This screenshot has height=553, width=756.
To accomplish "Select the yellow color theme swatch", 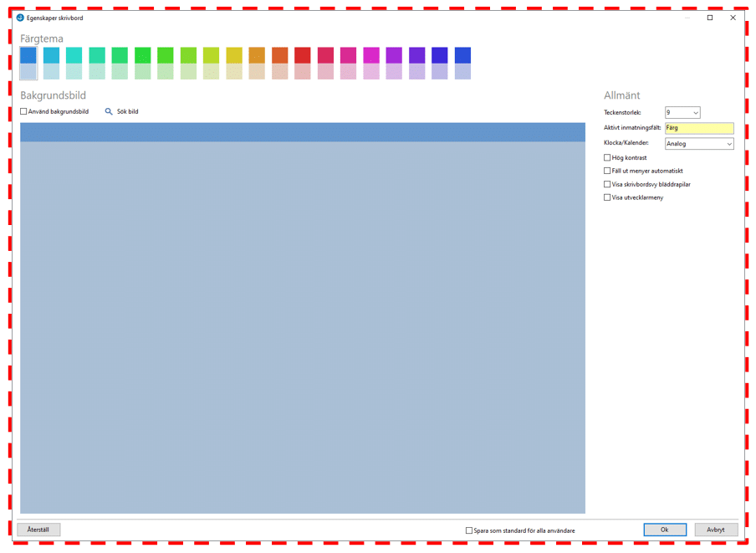I will pyautogui.click(x=234, y=63).
